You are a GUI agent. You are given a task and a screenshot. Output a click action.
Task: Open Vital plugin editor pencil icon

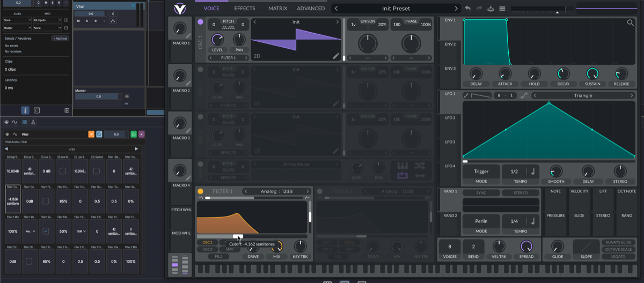[99, 134]
